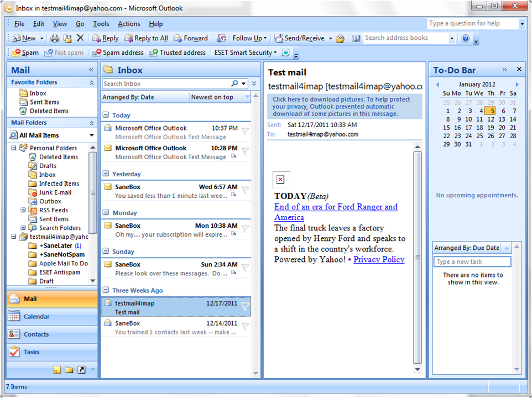Click the reading pane vertical scrollbar
The image size is (532, 398).
pos(418,260)
